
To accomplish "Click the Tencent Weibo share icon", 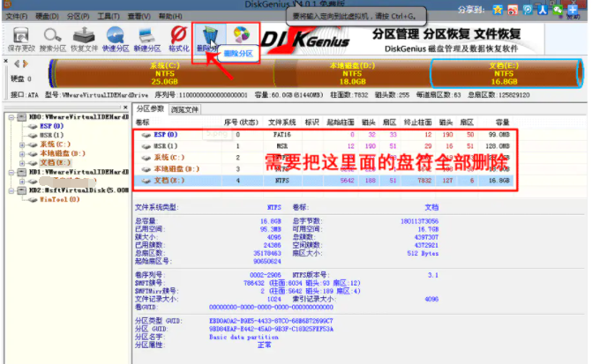I will (x=528, y=10).
